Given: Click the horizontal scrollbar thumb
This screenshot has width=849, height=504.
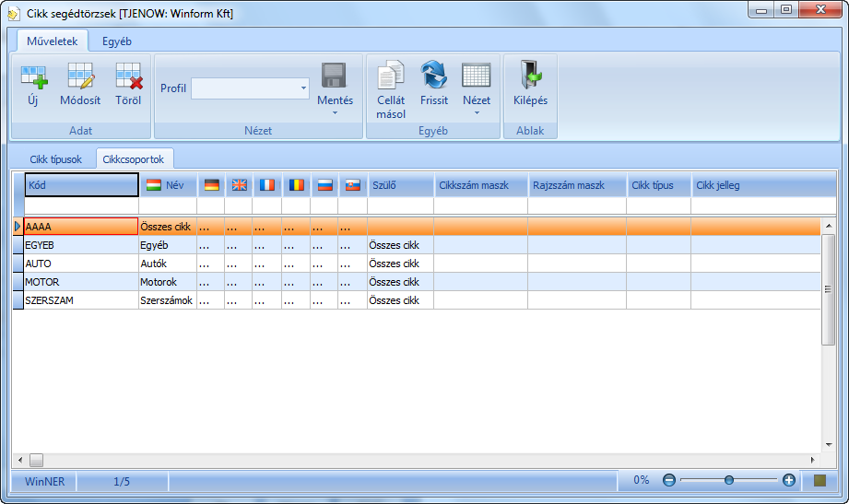Looking at the screenshot, I should click(x=36, y=461).
